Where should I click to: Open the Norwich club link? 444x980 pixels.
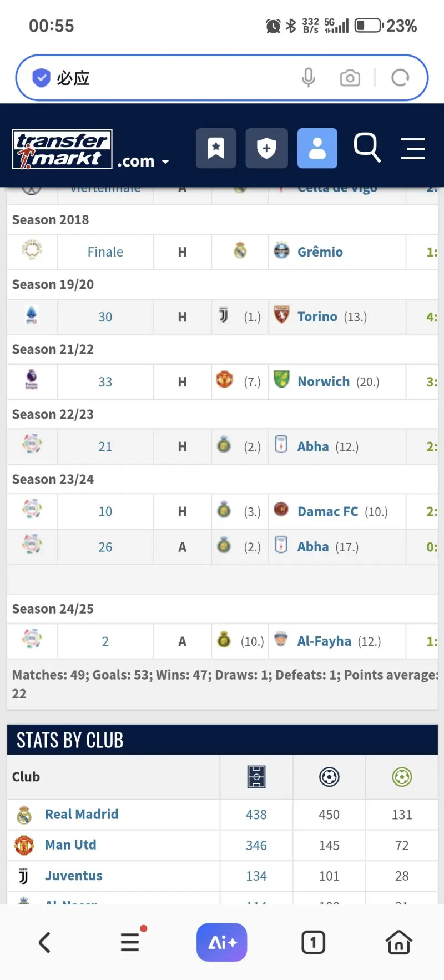(323, 382)
